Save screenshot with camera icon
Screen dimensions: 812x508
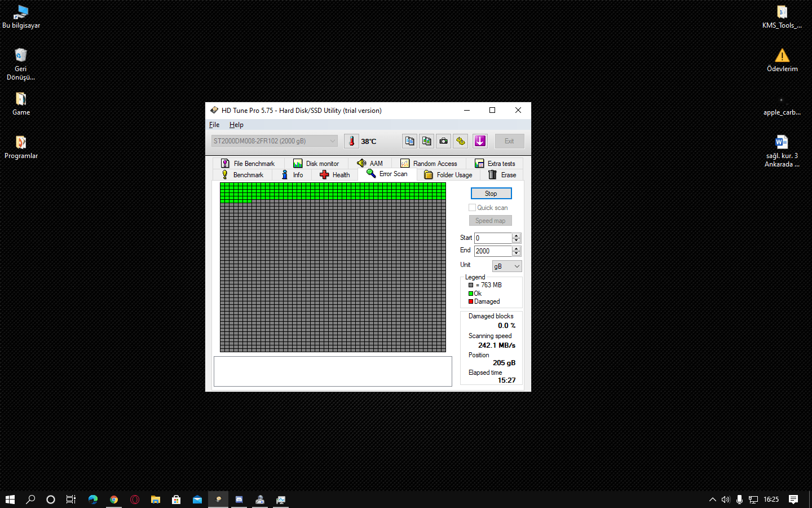(x=444, y=141)
